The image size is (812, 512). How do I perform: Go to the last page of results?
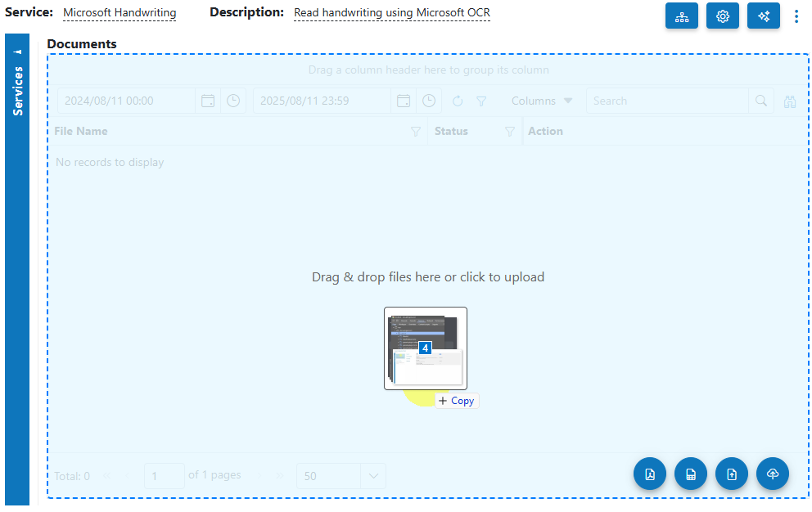click(x=280, y=475)
